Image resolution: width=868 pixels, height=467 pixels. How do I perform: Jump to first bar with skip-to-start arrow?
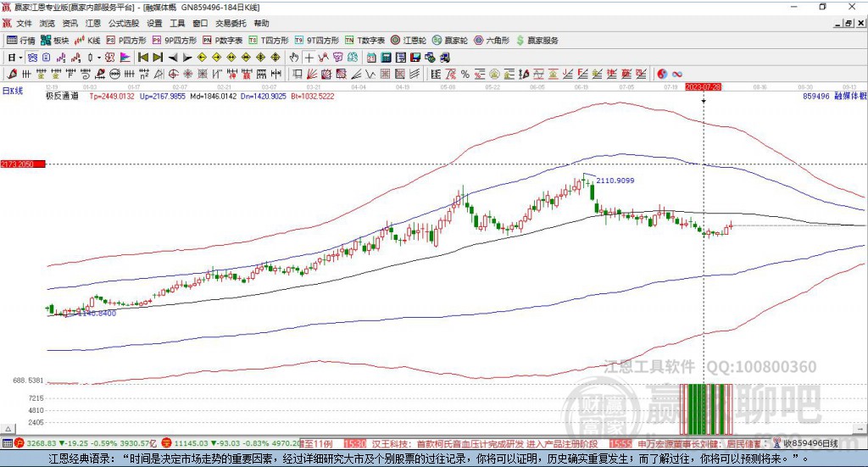[143, 58]
